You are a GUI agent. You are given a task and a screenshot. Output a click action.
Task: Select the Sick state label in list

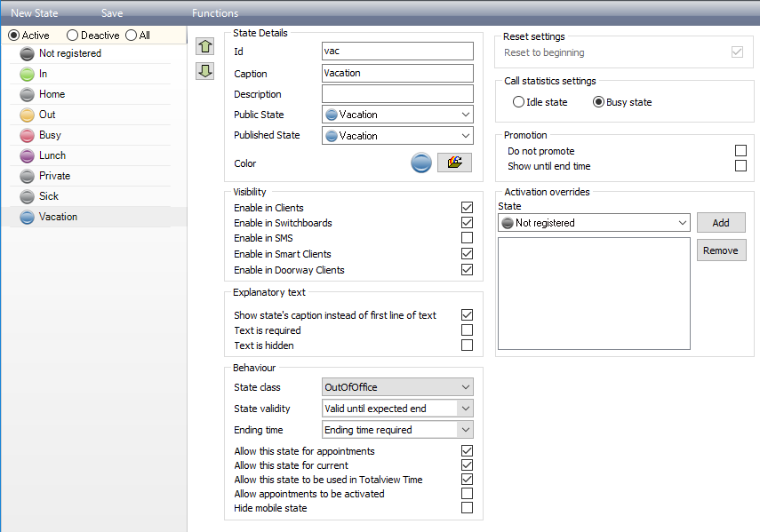pyautogui.click(x=49, y=196)
